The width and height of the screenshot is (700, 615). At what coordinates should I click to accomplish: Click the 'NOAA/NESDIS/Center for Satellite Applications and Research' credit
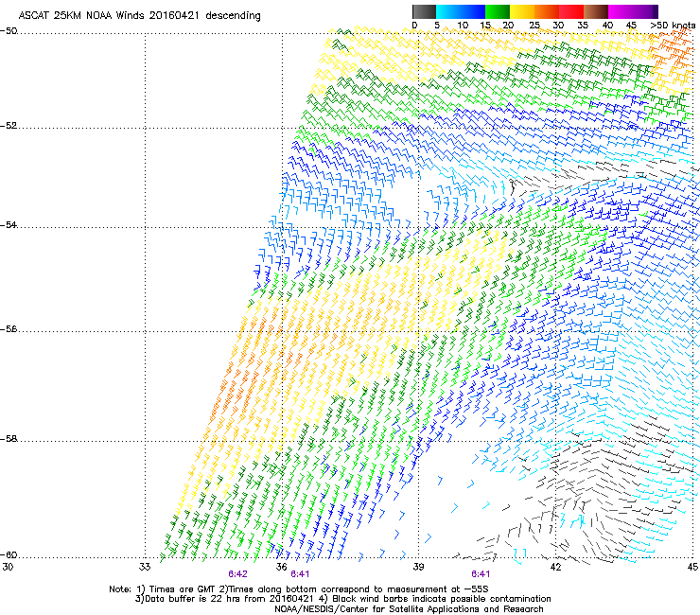(409, 609)
